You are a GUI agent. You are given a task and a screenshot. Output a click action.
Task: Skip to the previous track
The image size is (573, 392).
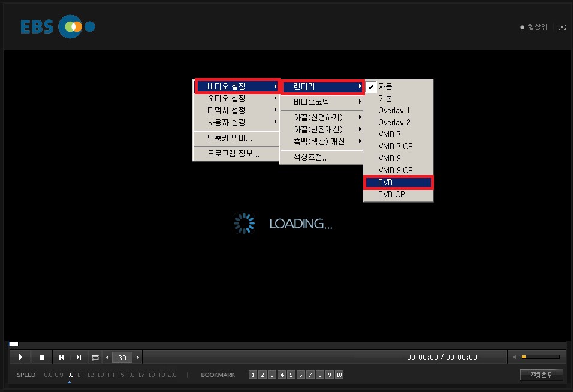click(x=61, y=357)
